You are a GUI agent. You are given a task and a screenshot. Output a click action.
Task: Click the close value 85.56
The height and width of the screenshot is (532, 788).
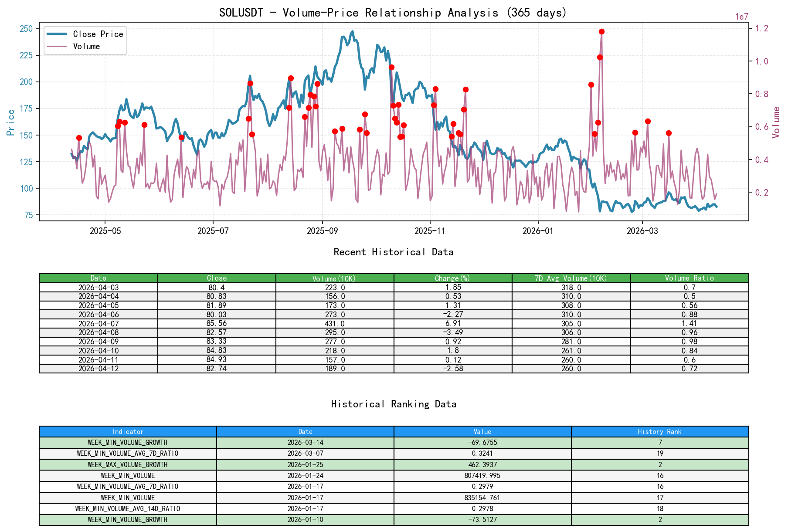(x=217, y=323)
